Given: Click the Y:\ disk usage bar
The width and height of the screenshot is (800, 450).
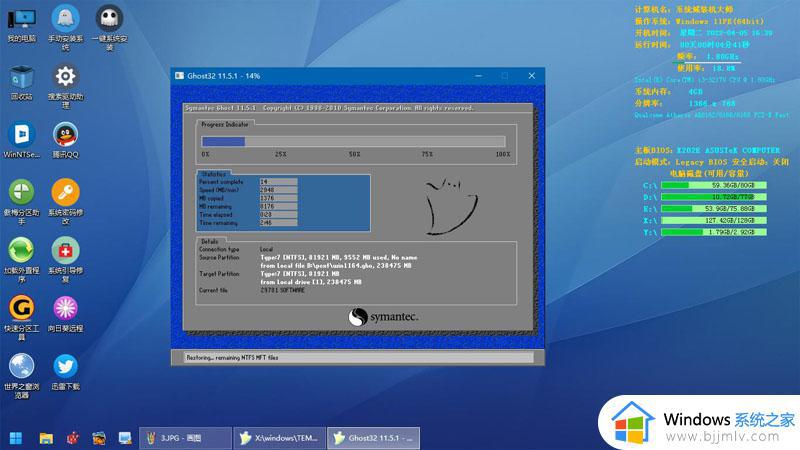Looking at the screenshot, I should click(x=714, y=232).
